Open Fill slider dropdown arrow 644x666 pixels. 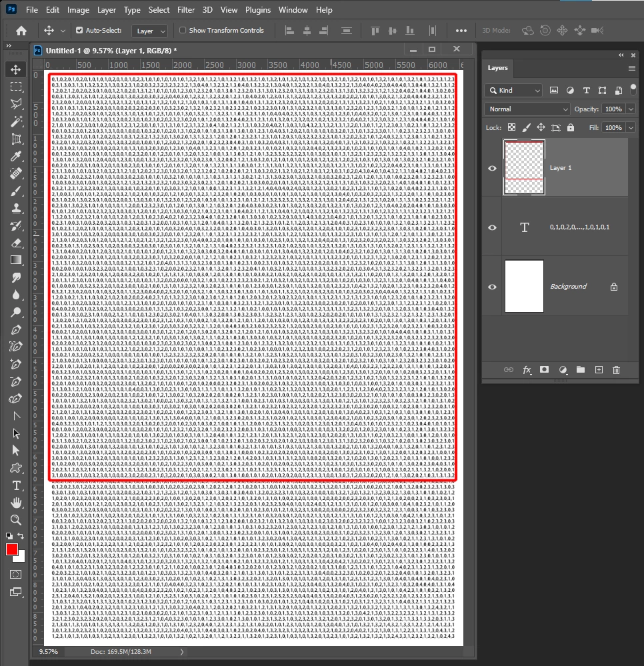pyautogui.click(x=631, y=127)
